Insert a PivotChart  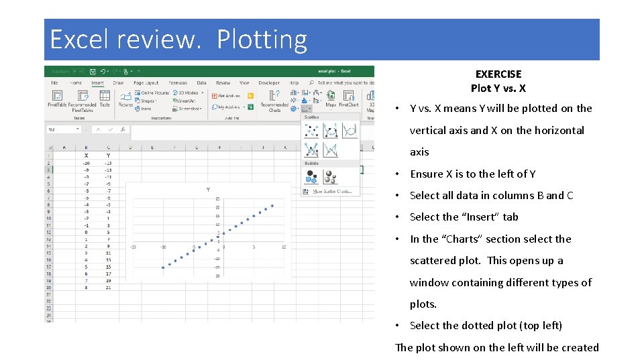pos(349,99)
